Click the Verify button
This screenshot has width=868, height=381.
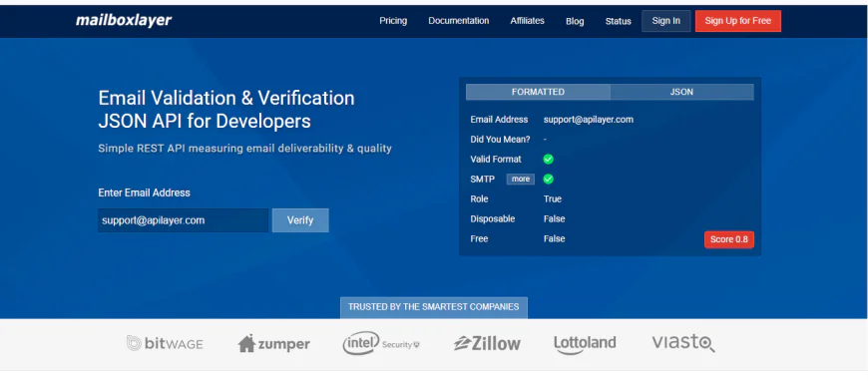pyautogui.click(x=300, y=220)
